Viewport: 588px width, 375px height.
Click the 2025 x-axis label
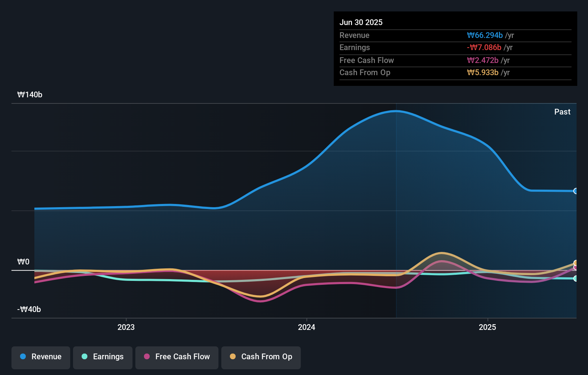click(487, 327)
